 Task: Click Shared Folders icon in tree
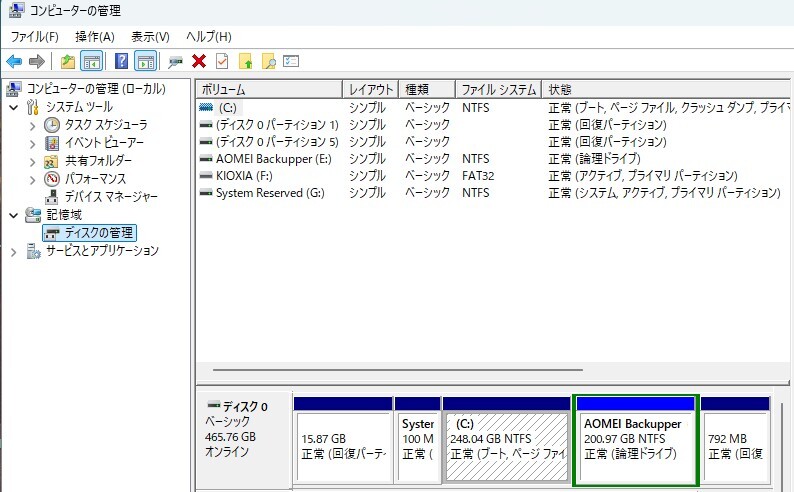(x=51, y=161)
